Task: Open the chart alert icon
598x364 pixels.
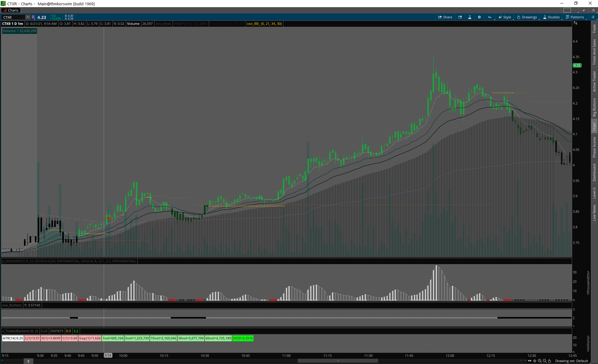Action: click(460, 17)
